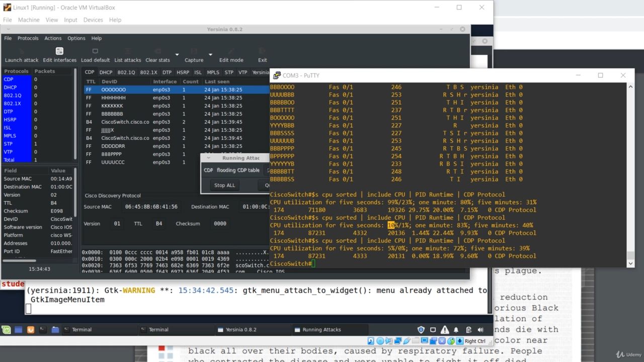The height and width of the screenshot is (362, 644).
Task: Click the volume speaker icon in system tray
Action: [480, 330]
